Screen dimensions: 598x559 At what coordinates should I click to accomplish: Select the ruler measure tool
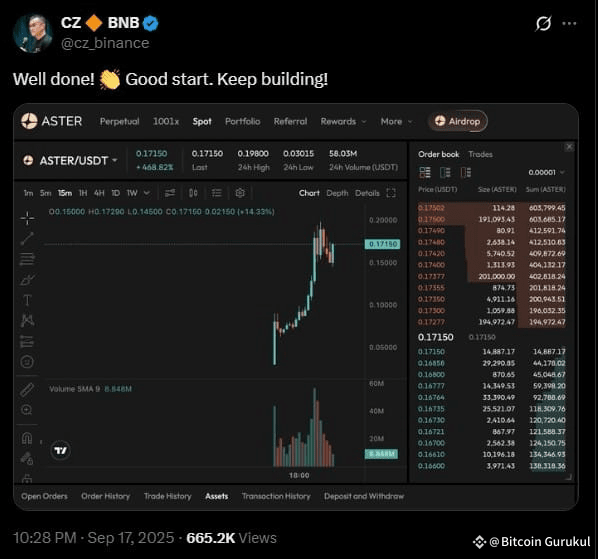pyautogui.click(x=27, y=389)
